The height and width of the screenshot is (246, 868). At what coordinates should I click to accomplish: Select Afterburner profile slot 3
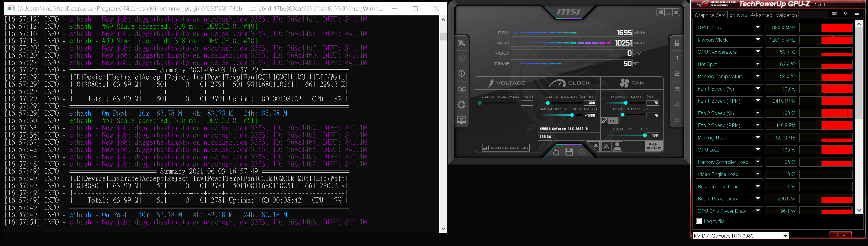(677, 89)
